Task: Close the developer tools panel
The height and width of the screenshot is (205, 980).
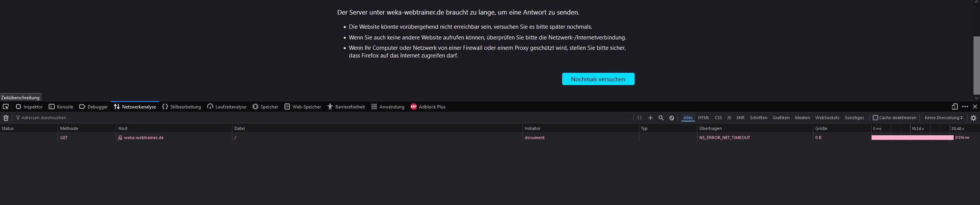Action: 975,107
